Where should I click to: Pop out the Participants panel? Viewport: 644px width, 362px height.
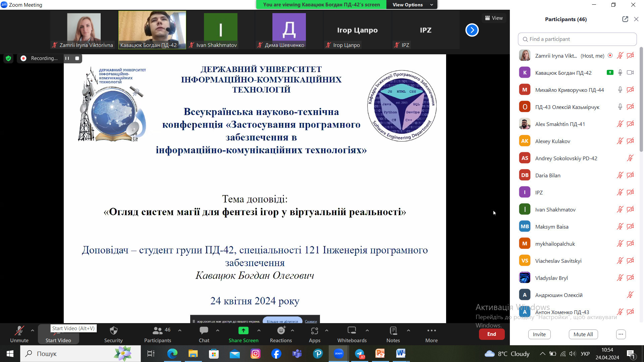coord(625,19)
